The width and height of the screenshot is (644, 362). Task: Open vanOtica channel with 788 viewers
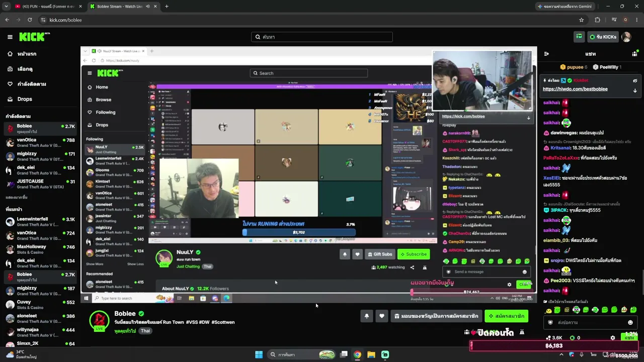tap(40, 142)
